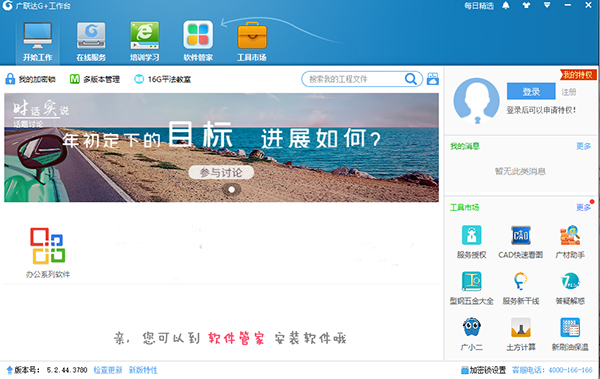
Task: Click the 软件管家 pink text link
Action: [236, 338]
